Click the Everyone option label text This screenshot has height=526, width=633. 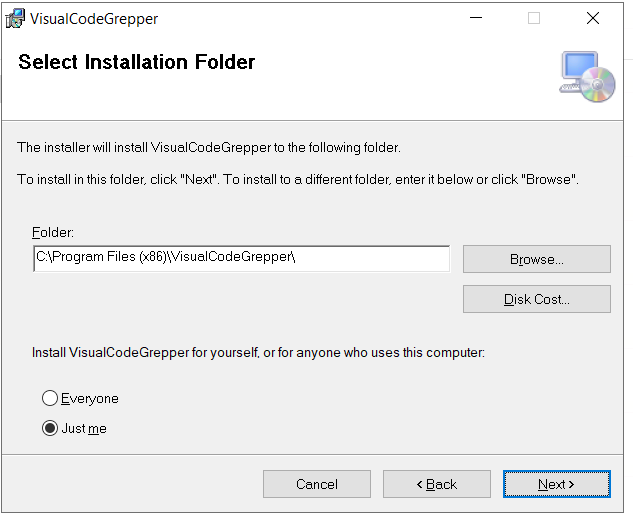tap(90, 398)
